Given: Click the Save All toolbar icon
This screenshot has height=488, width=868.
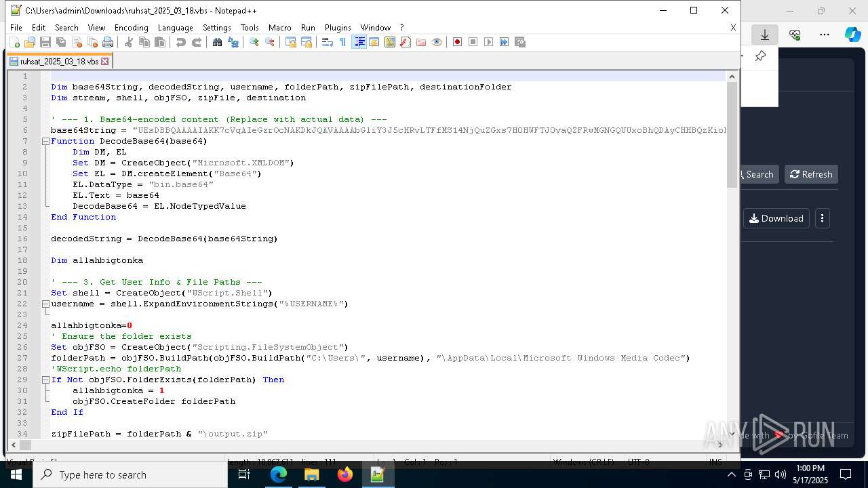Looking at the screenshot, I should 61,42.
